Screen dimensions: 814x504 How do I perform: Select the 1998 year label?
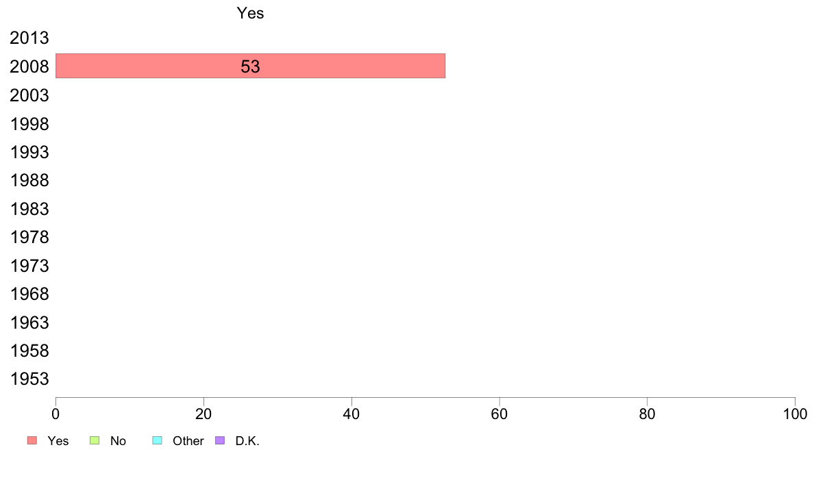pyautogui.click(x=29, y=124)
